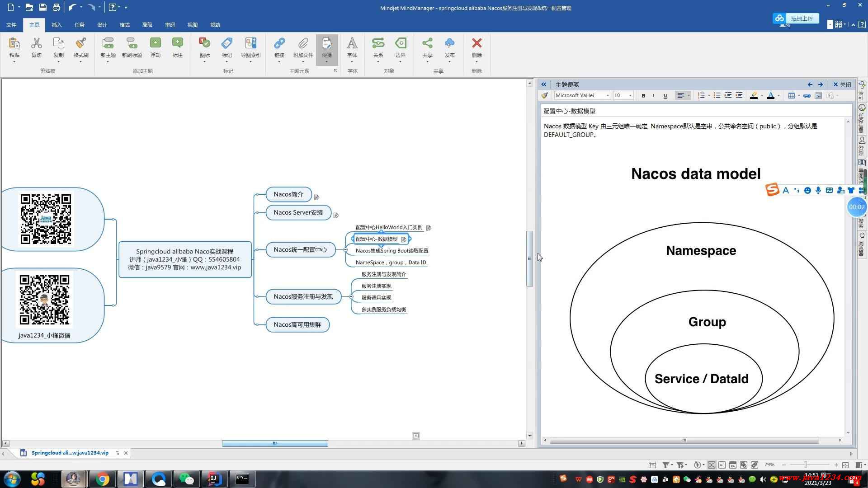Switch to the 插入 (Insert) ribbon tab
This screenshot has height=488, width=868.
pyautogui.click(x=57, y=25)
